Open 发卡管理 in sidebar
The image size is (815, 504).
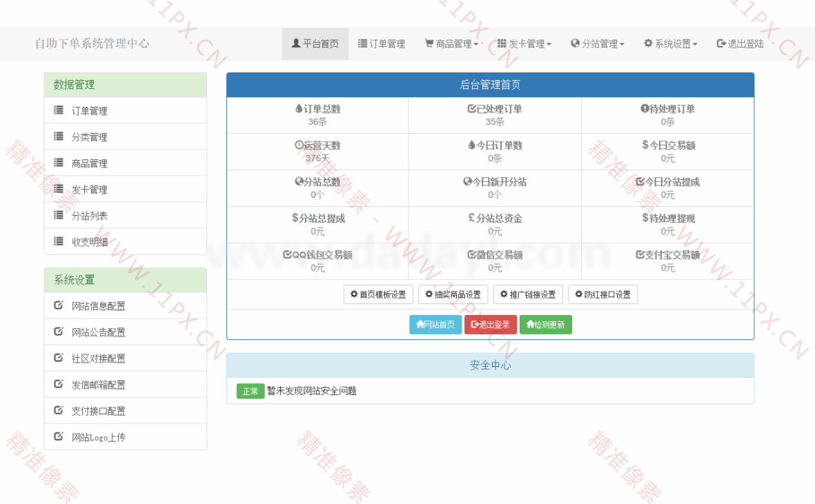(x=126, y=190)
